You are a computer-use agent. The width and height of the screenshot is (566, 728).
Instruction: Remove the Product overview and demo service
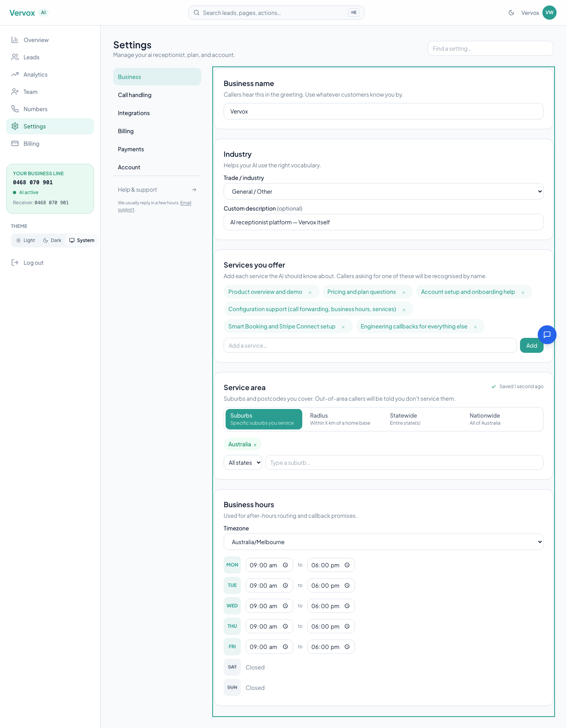click(310, 292)
